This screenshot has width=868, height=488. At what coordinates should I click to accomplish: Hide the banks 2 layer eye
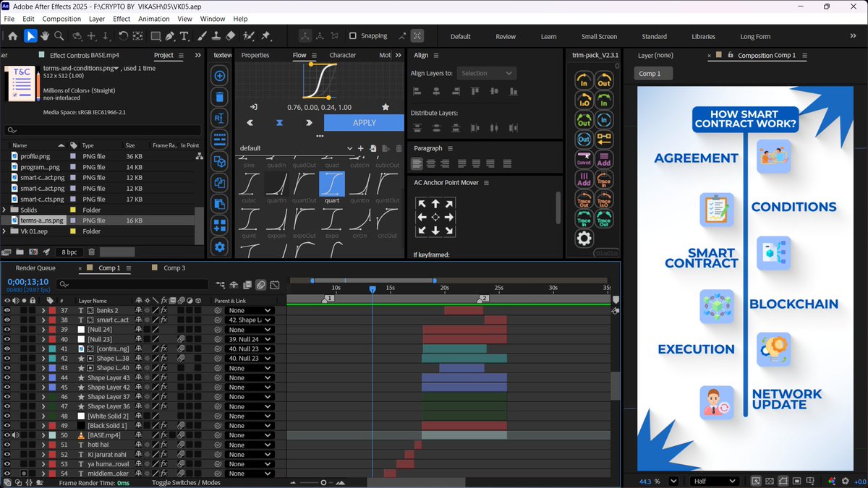point(7,310)
